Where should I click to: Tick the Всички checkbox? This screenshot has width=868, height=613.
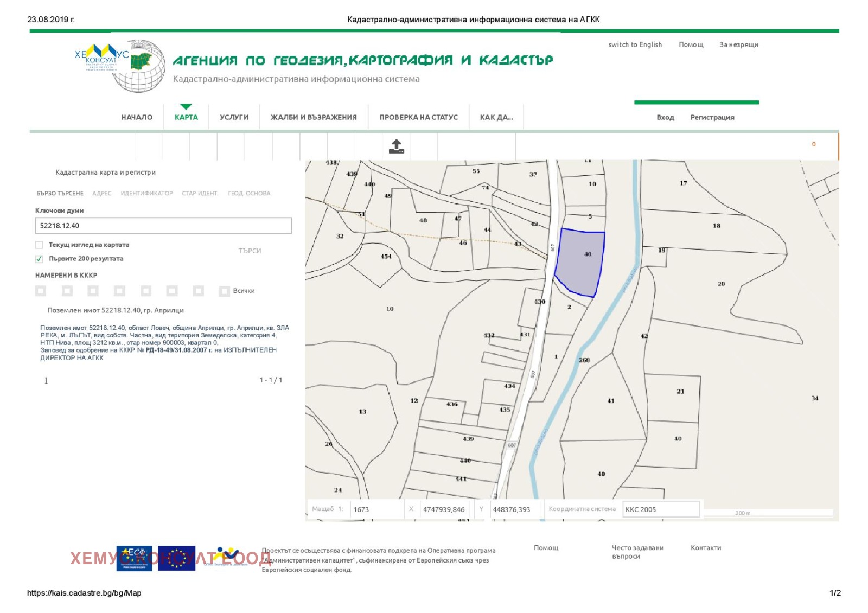[224, 291]
